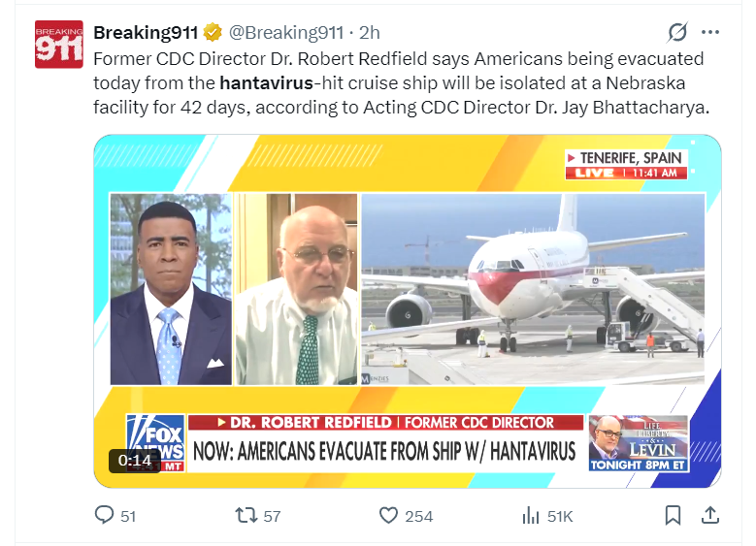756x546 pixels.
Task: Click the gold verified badge icon
Action: click(x=213, y=32)
